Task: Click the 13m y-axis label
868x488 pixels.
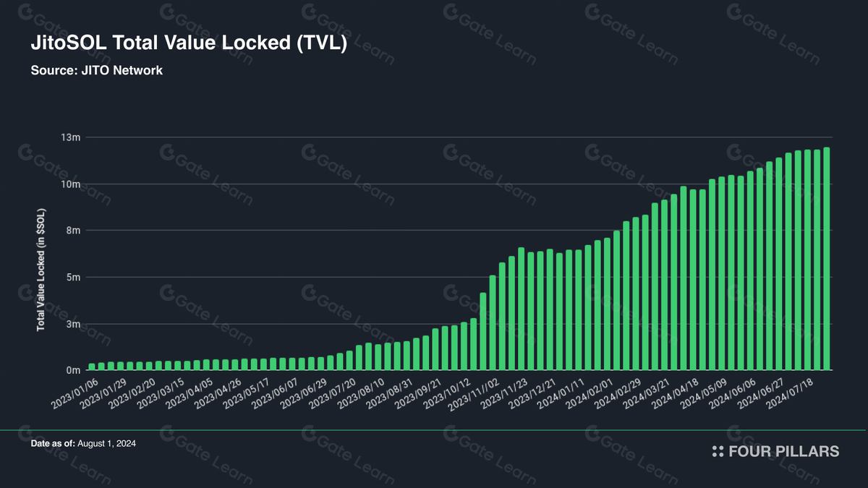Action: point(69,137)
